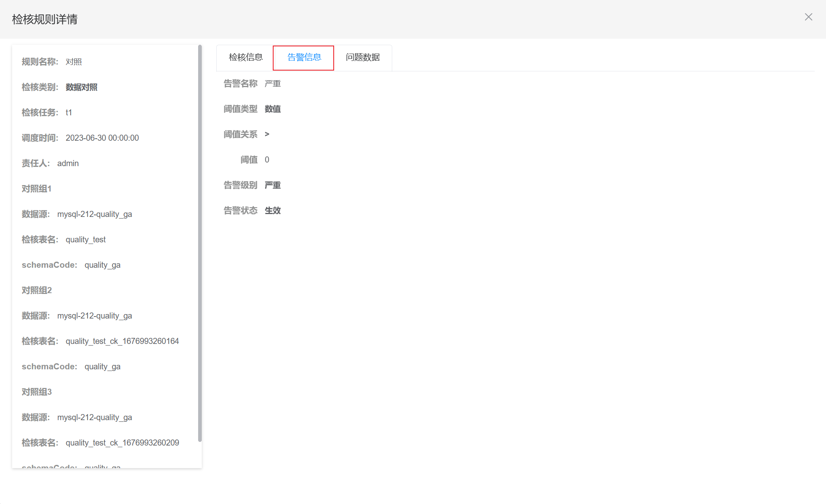Screen dimensions: 826x504
Task: Click the 告警状态 value 生效
Action: tap(272, 210)
